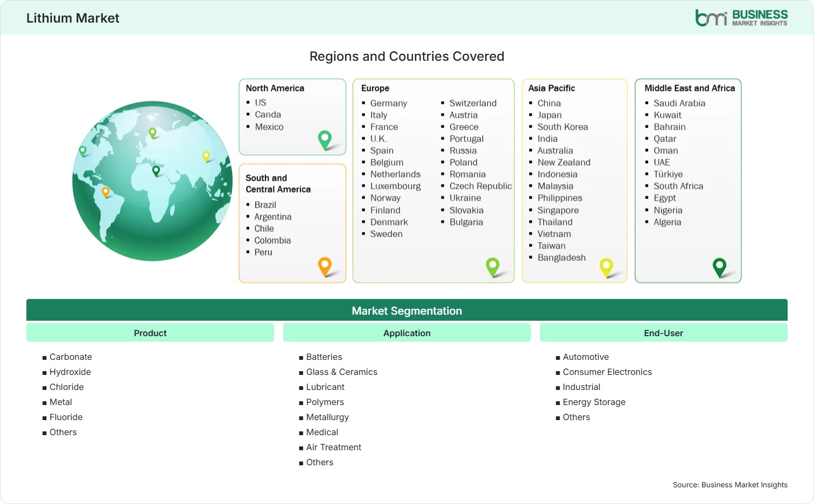Click the globe illustration
Image resolution: width=814 pixels, height=504 pixels.
click(x=152, y=181)
